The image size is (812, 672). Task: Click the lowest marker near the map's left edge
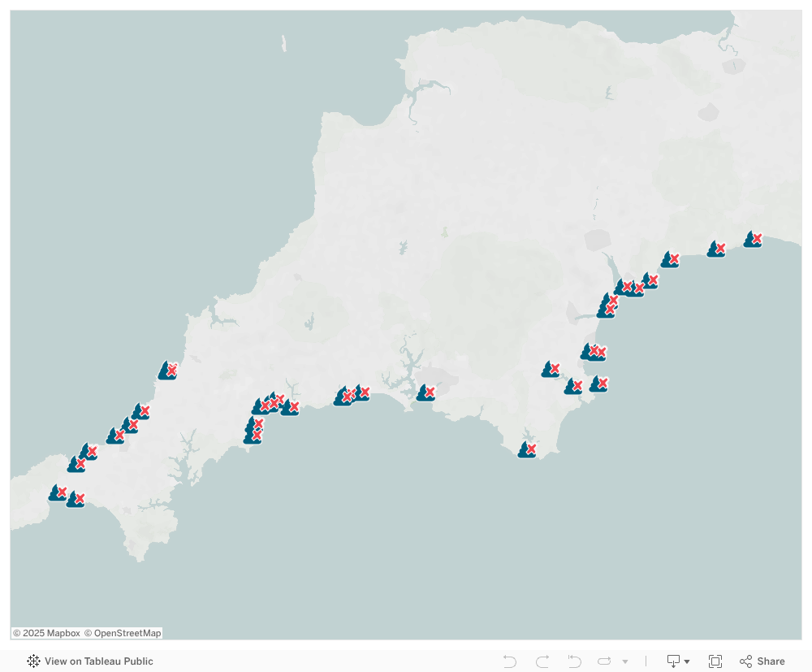[76, 500]
